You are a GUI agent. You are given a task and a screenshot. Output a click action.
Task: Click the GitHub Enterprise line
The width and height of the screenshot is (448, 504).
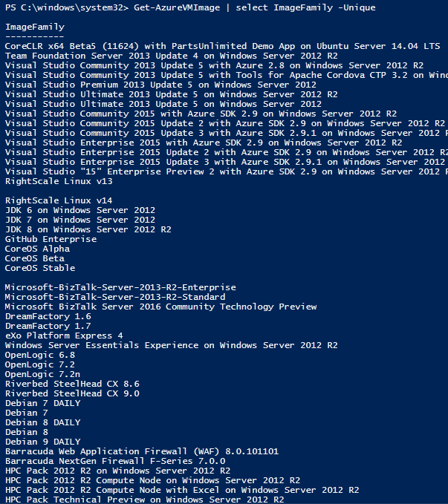point(51,239)
